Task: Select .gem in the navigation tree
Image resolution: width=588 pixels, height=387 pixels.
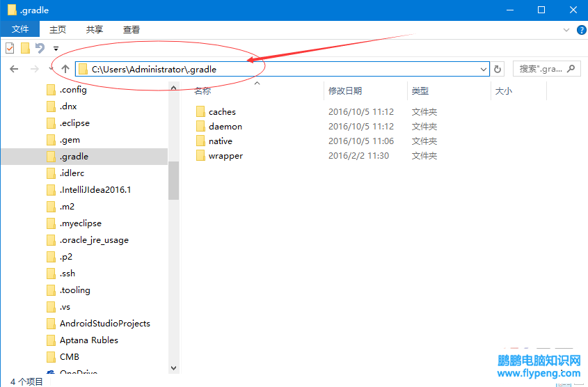Action: tap(70, 140)
